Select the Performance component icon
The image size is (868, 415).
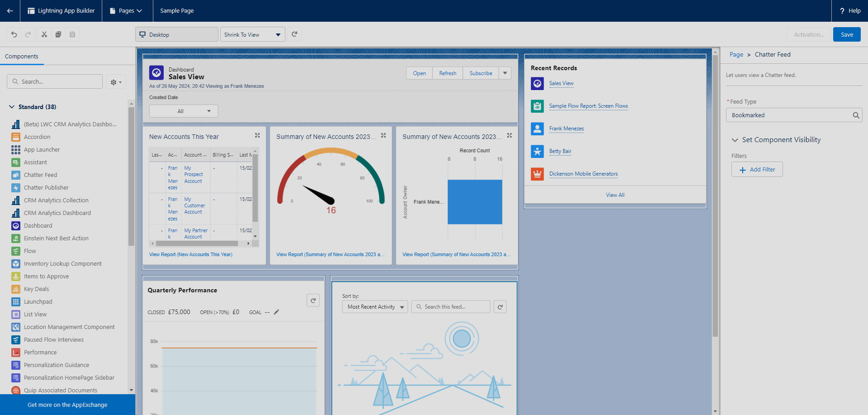16,353
